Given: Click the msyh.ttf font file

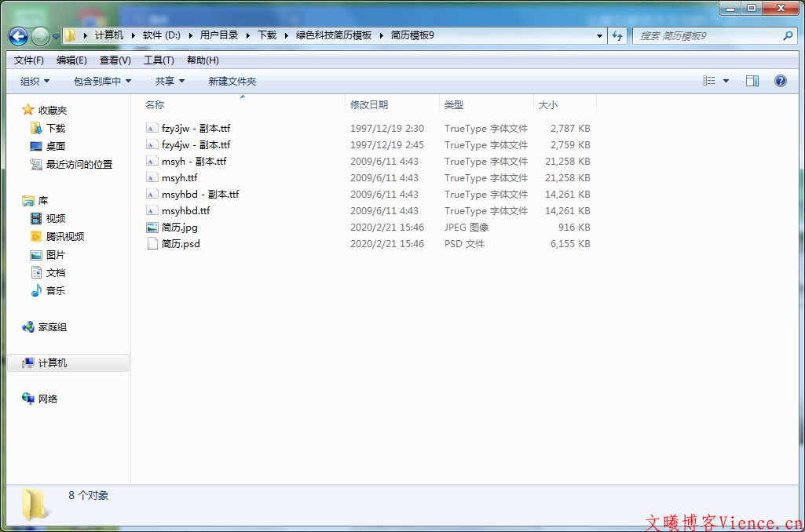Looking at the screenshot, I should point(179,178).
